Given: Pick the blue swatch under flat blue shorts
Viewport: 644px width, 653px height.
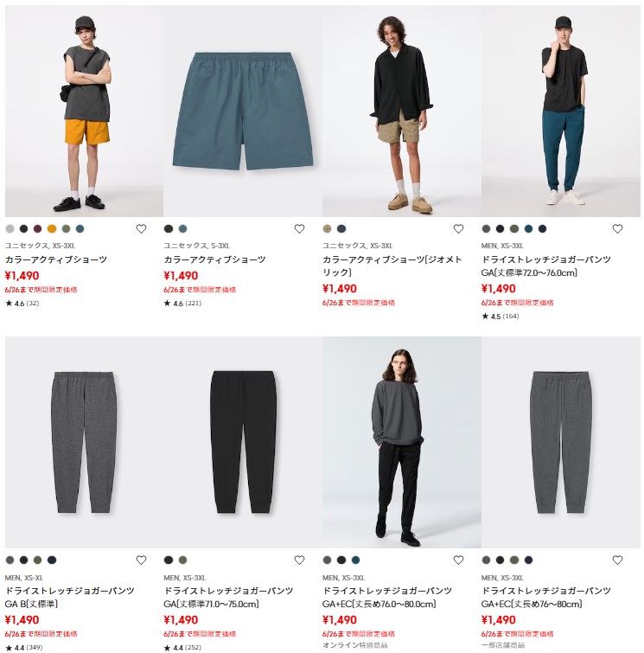Looking at the screenshot, I should 182,228.
